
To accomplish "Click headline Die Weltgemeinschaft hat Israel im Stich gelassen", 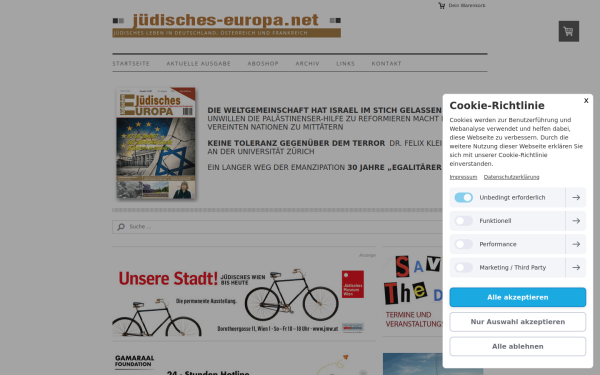I will [324, 110].
